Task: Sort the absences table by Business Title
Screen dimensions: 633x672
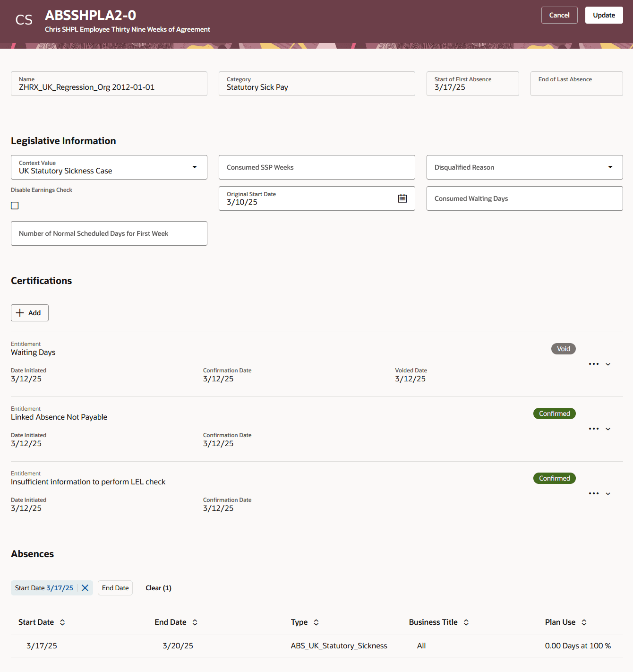Action: pos(466,622)
